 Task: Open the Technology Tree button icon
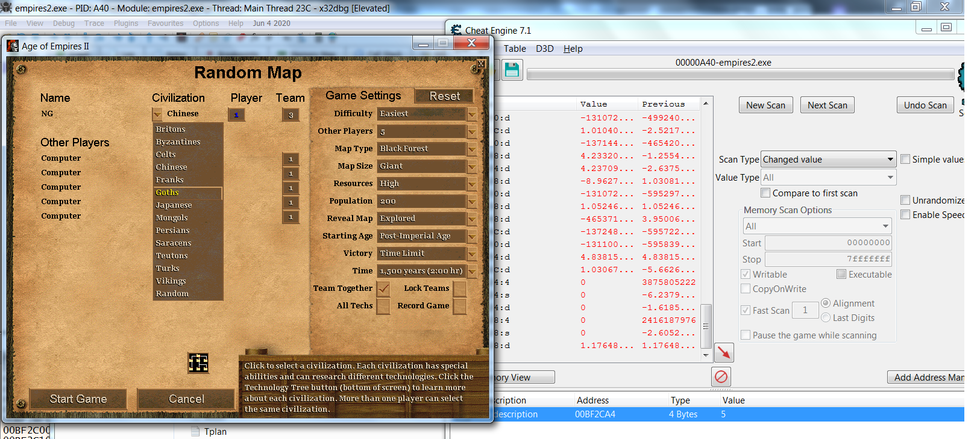coord(198,363)
